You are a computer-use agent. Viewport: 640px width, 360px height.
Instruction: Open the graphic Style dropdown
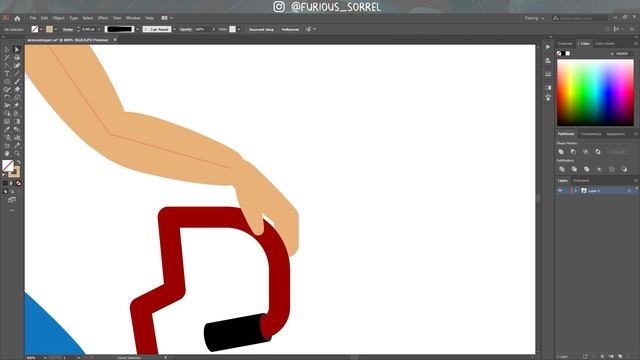[239, 29]
